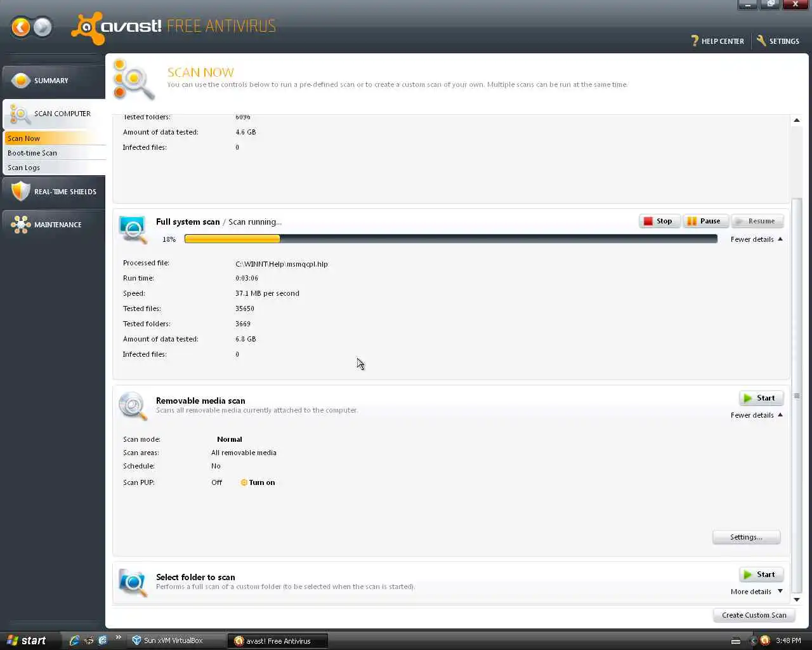
Task: Pause the full system scan
Action: tap(705, 221)
